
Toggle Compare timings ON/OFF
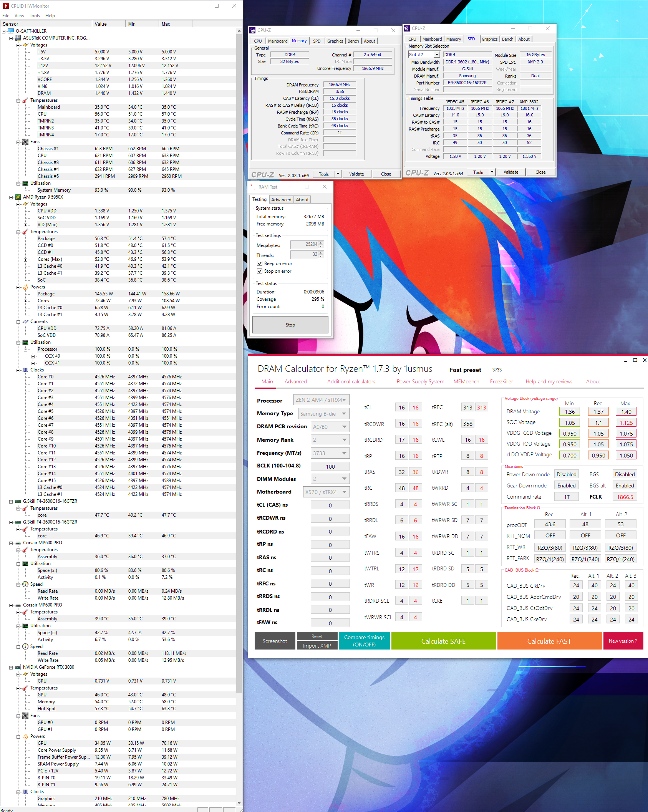[x=364, y=641]
